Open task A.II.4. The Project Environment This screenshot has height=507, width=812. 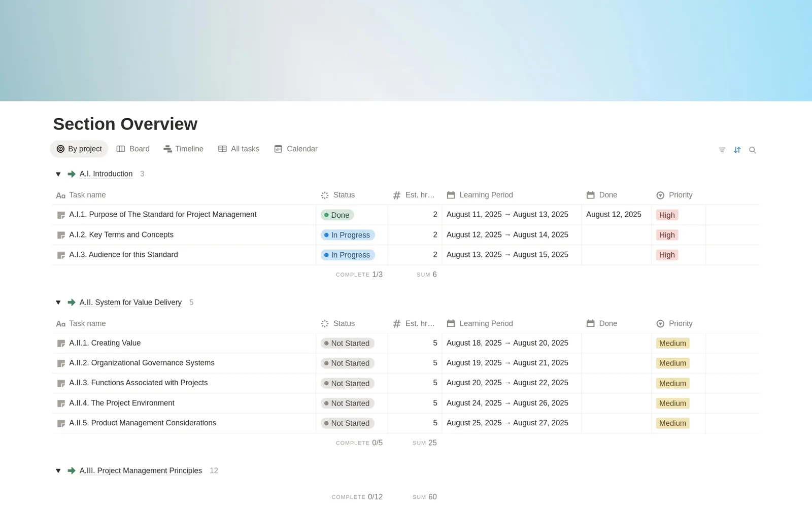pyautogui.click(x=122, y=403)
